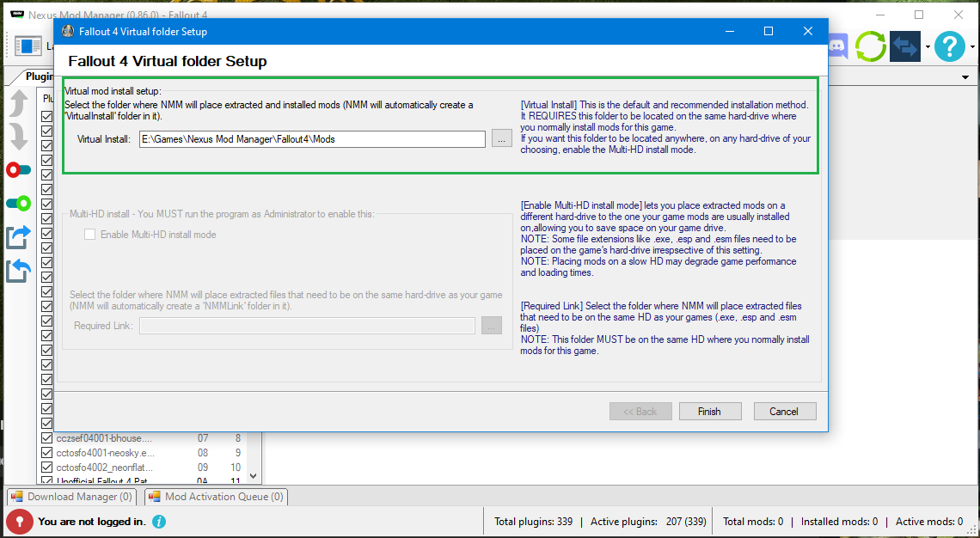Expand the dropdown arrow beside the help icon

tap(971, 47)
